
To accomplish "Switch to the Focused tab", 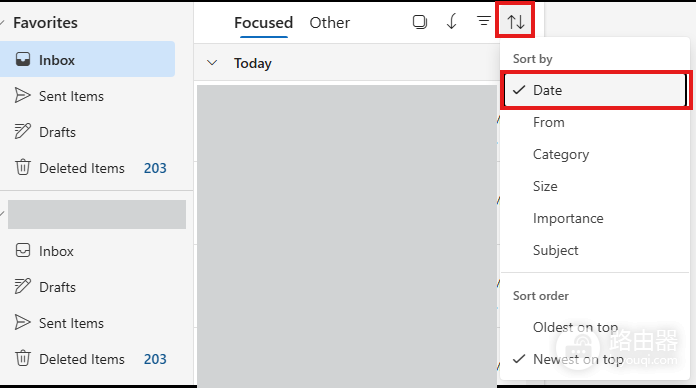I will pos(264,23).
